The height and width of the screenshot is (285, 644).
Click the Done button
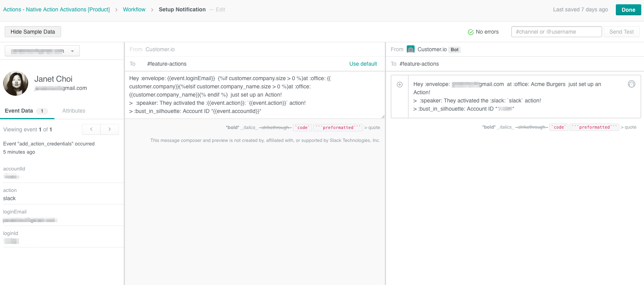(x=628, y=10)
